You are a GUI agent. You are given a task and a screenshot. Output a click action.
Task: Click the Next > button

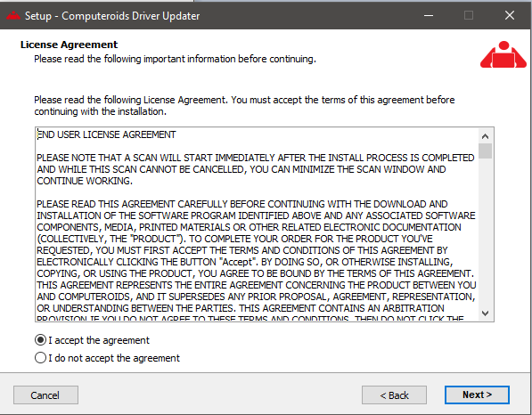(477, 395)
